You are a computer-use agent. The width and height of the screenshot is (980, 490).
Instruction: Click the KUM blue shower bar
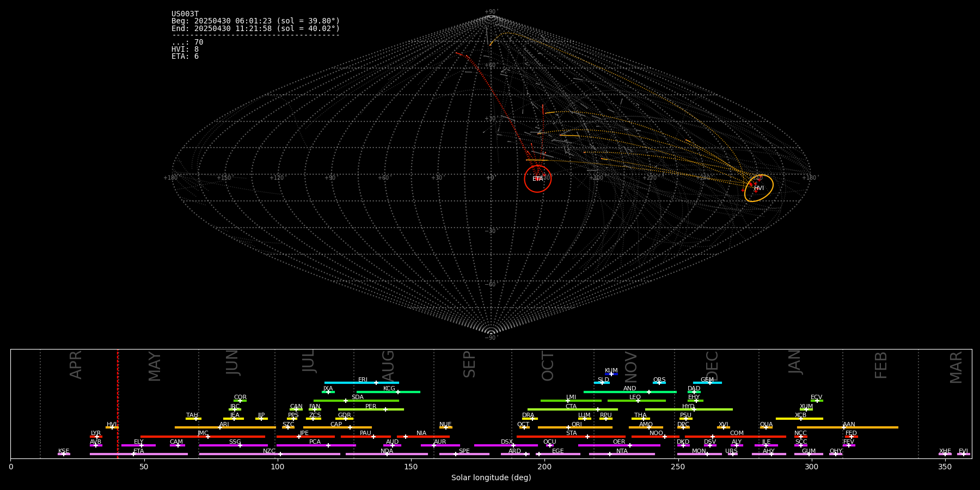[x=611, y=374]
